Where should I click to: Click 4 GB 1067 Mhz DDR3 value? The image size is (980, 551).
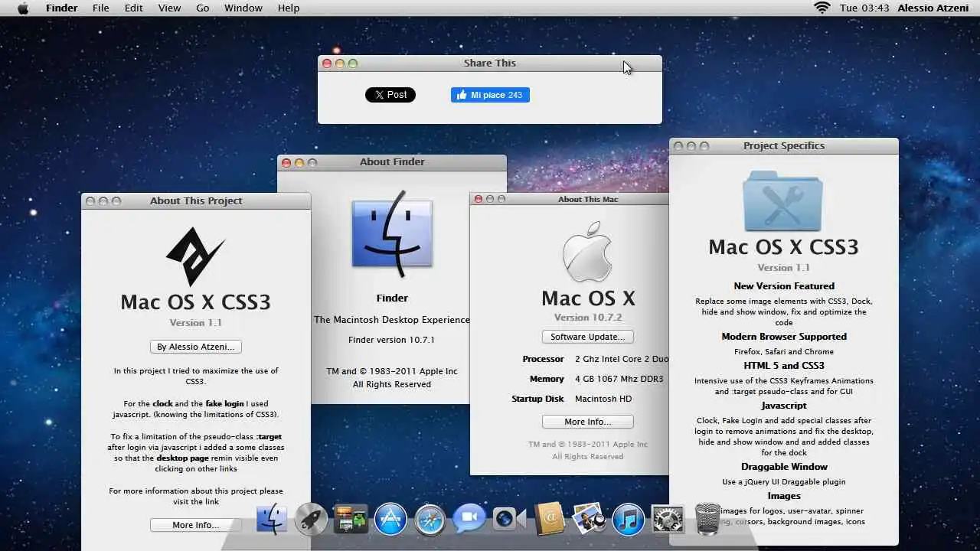tap(619, 379)
